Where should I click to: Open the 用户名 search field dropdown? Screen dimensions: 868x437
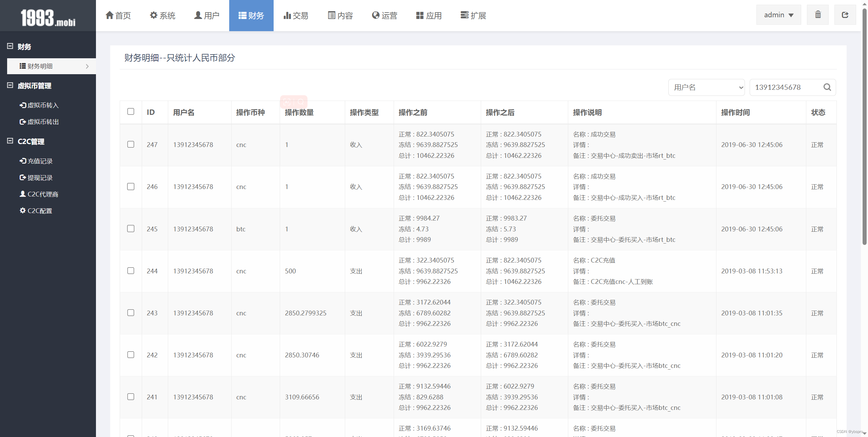click(706, 87)
